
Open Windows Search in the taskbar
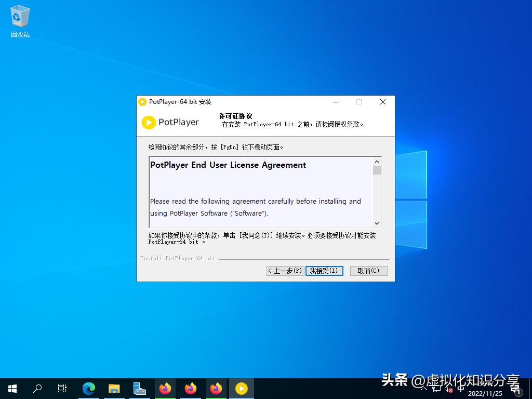coord(37,388)
